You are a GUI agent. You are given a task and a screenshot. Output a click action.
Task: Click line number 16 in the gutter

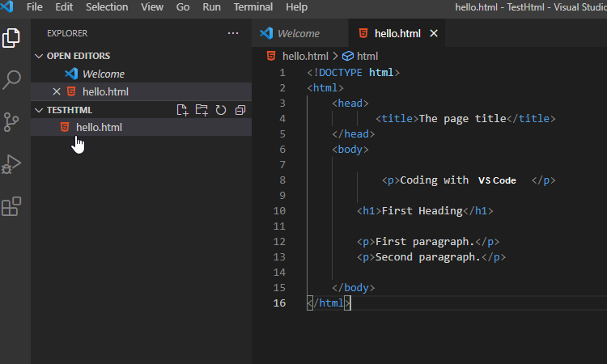point(279,303)
